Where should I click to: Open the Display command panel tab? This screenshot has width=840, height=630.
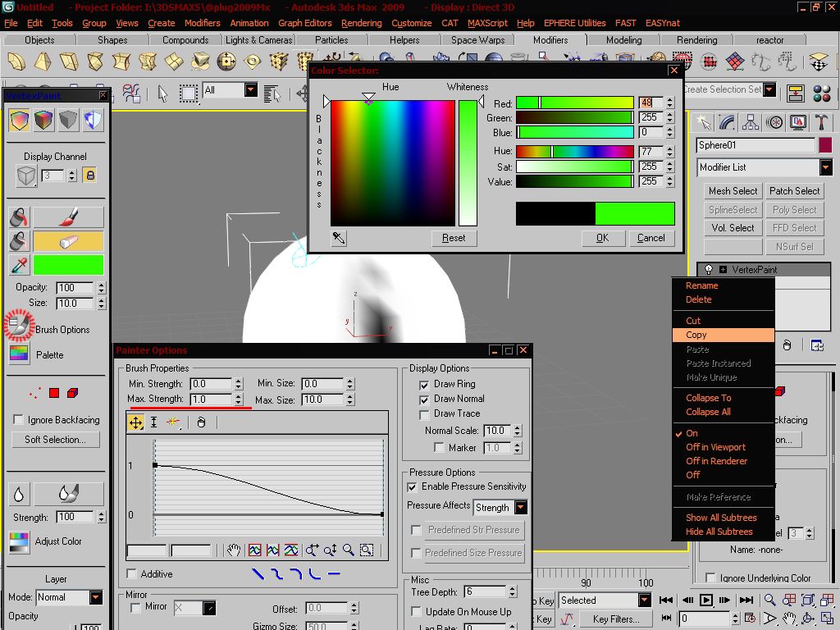[x=798, y=122]
